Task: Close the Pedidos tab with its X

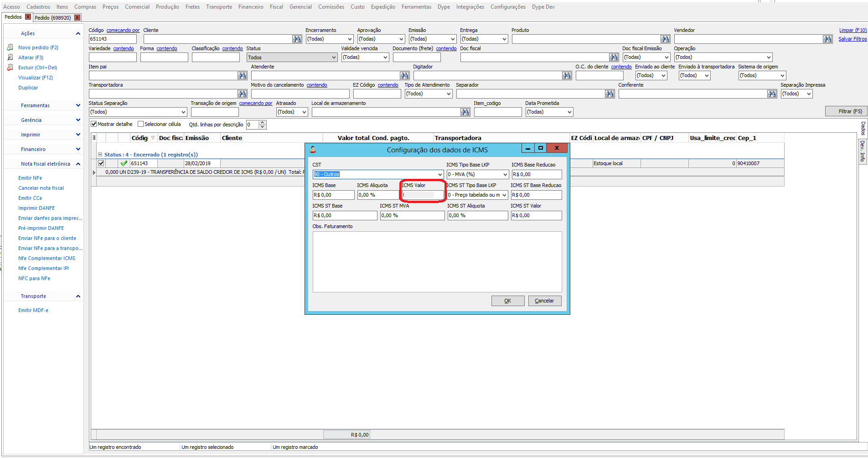Action: pos(28,17)
